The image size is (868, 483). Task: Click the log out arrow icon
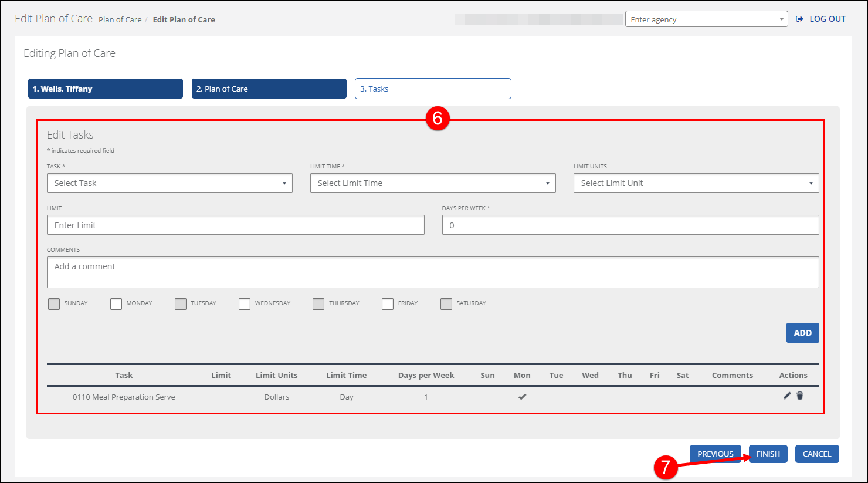click(x=799, y=19)
